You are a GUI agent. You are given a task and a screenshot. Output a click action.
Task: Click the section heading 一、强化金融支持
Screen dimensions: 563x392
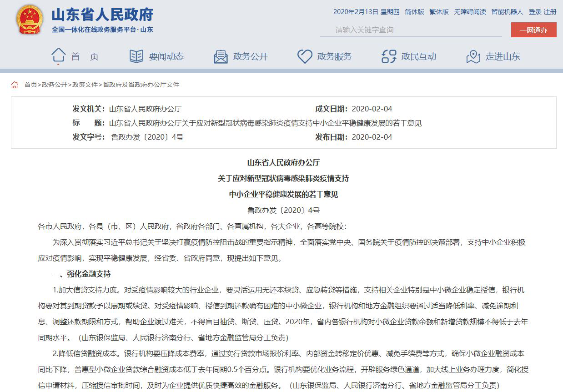coord(82,274)
